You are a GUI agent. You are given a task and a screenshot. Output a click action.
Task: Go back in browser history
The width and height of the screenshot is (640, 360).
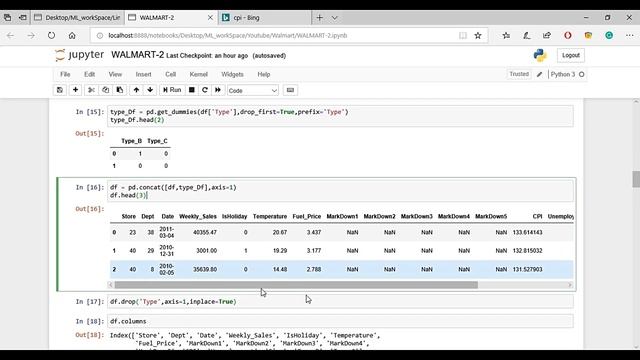coord(10,36)
